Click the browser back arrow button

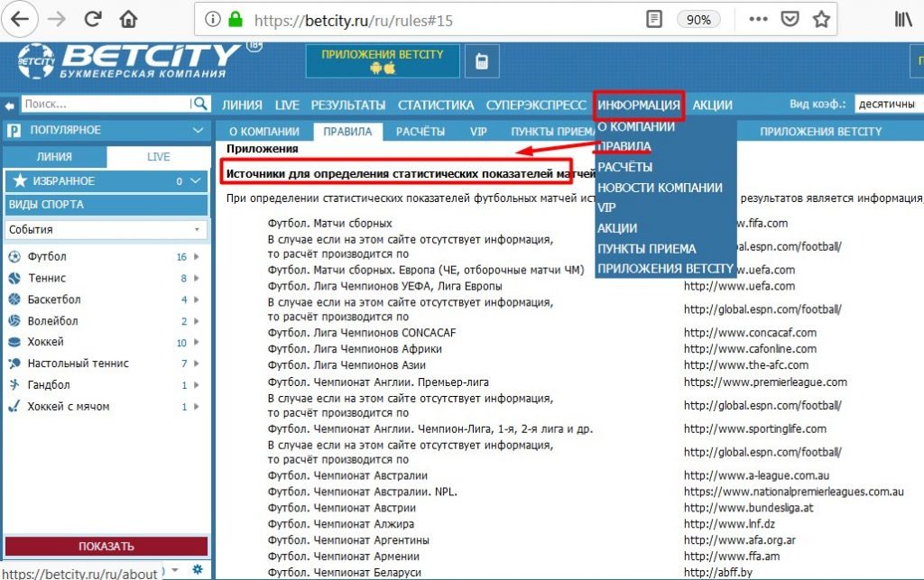point(20,19)
